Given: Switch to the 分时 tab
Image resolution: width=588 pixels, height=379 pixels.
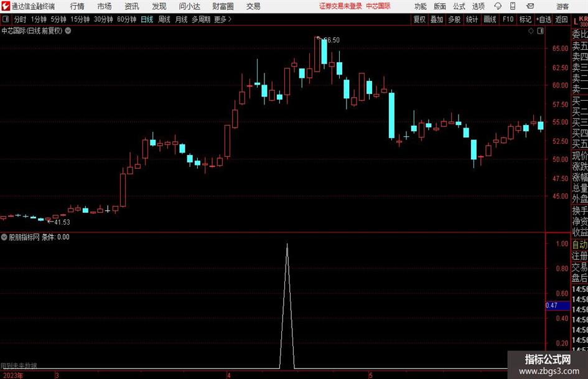Looking at the screenshot, I should pos(20,19).
